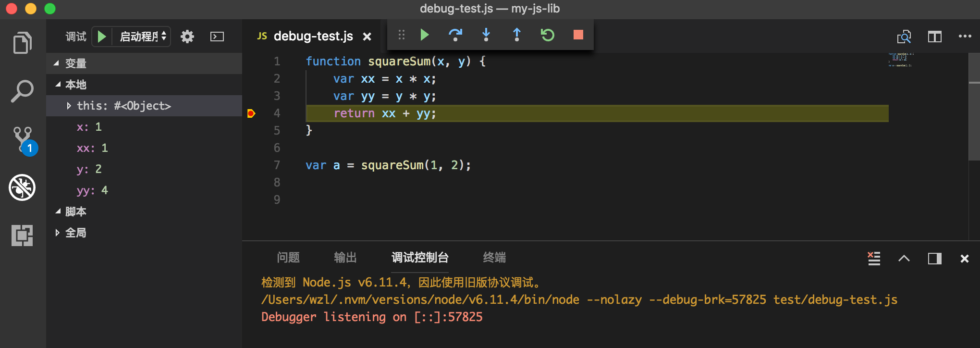This screenshot has height=348, width=980.
Task: Open launch.json settings gear
Action: pos(187,37)
